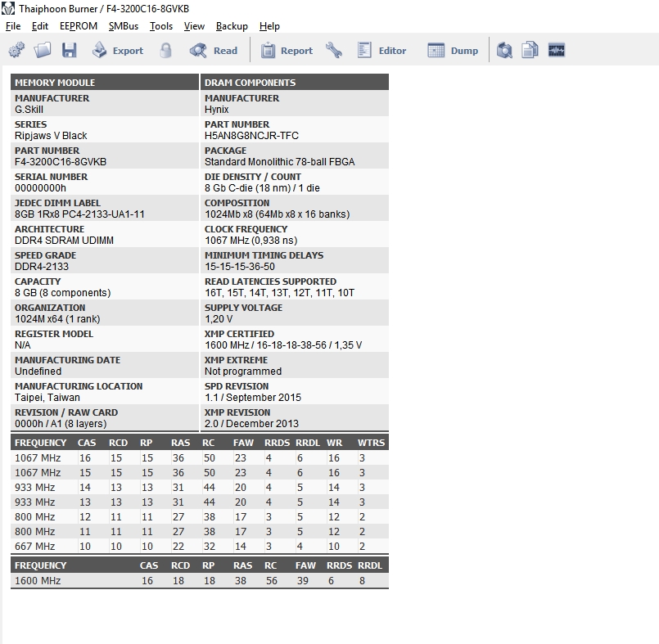The image size is (659, 644).
Task: Click the capacity value 8 GB (8 components)
Action: [x=62, y=293]
